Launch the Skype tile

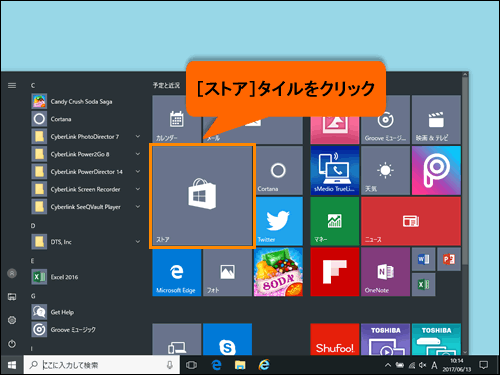click(x=227, y=339)
